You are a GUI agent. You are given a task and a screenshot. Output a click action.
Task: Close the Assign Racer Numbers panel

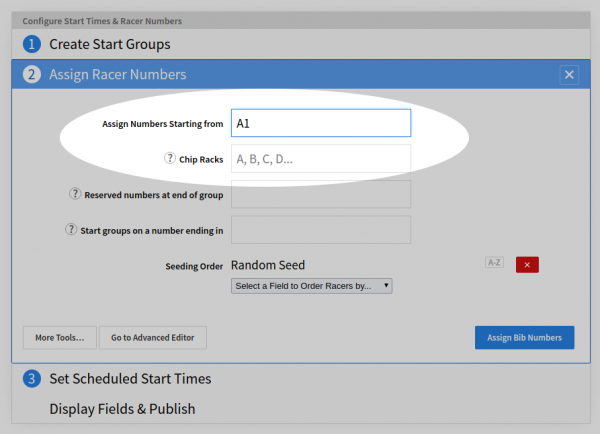click(x=569, y=74)
